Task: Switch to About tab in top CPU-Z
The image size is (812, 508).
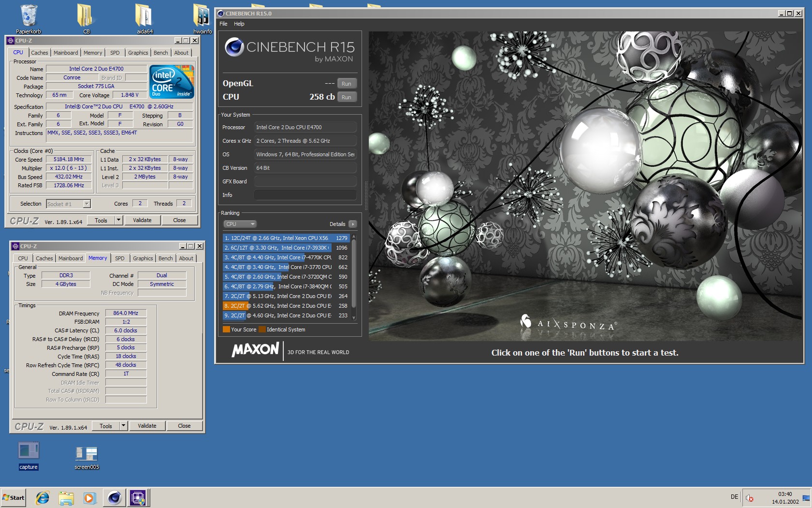Action: (182, 53)
